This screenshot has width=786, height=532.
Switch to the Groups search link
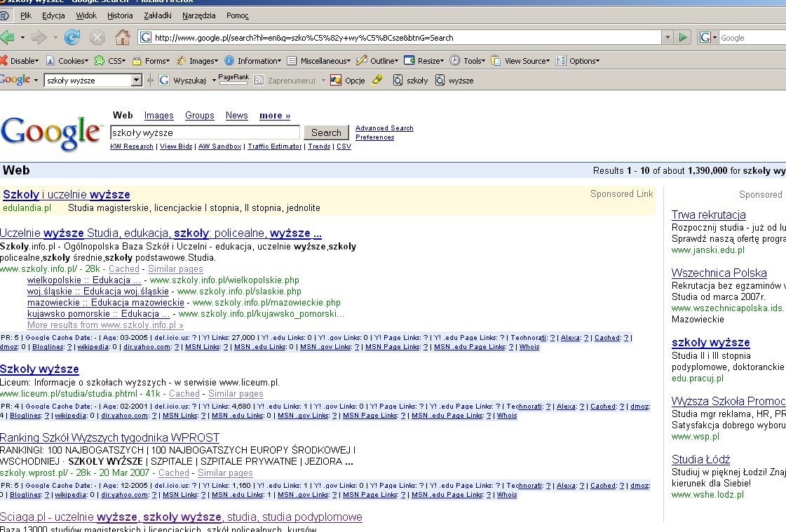click(x=200, y=116)
